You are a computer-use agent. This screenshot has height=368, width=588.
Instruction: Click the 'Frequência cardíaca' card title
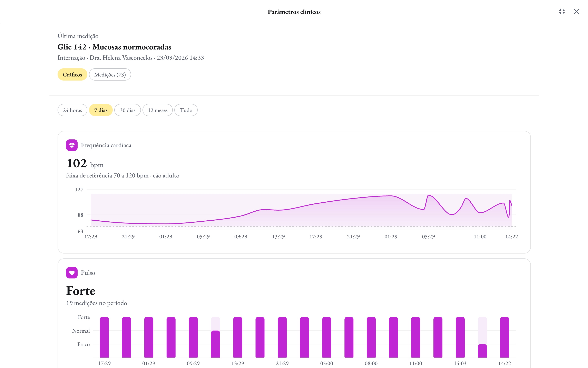[106, 145]
